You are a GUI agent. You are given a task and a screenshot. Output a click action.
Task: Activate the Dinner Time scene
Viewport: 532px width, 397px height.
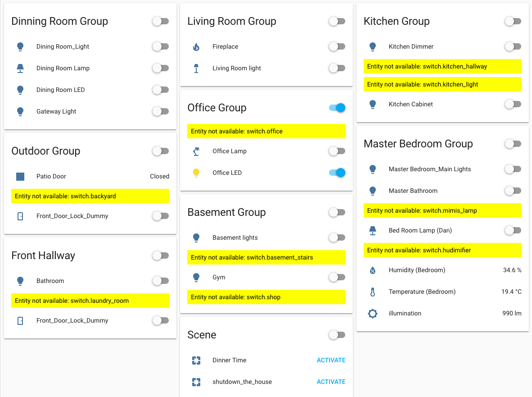[x=331, y=360]
